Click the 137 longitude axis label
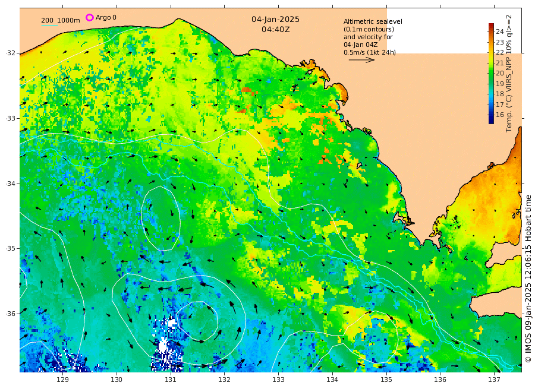This screenshot has height=392, width=535. pos(494,380)
